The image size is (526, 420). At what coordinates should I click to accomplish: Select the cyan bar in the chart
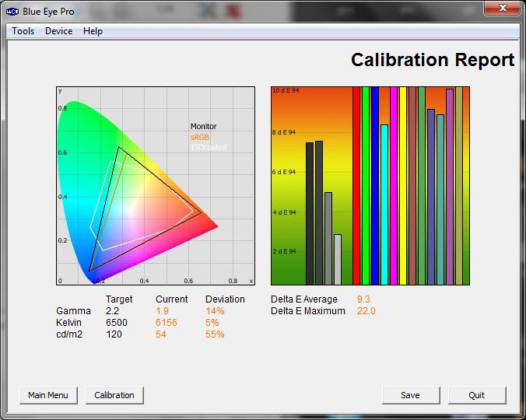pos(384,204)
